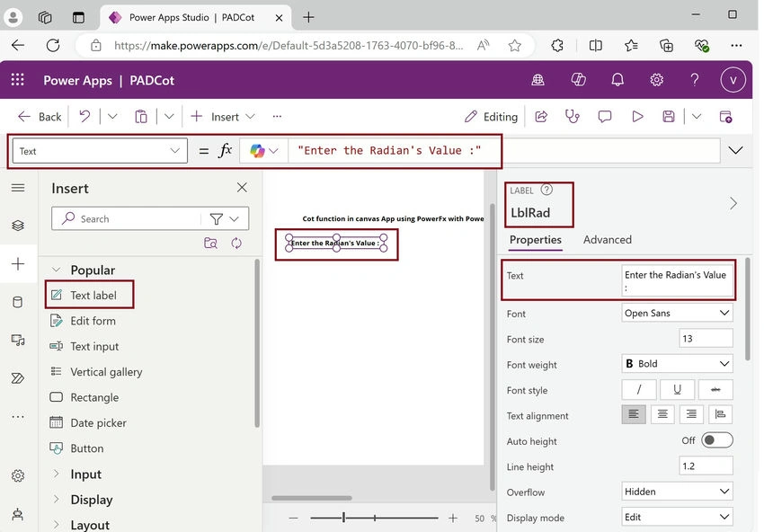
Task: Toggle the Auto height switch
Action: [x=716, y=440]
